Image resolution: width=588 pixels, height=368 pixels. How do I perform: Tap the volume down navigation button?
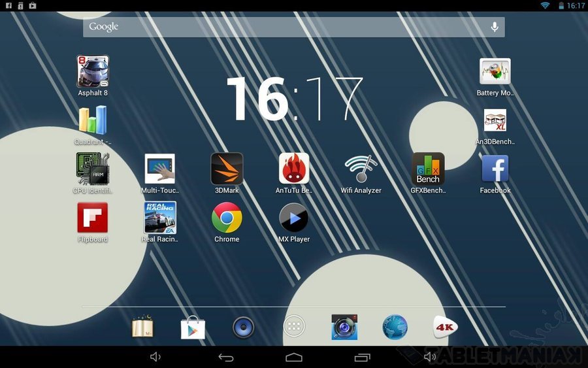155,357
